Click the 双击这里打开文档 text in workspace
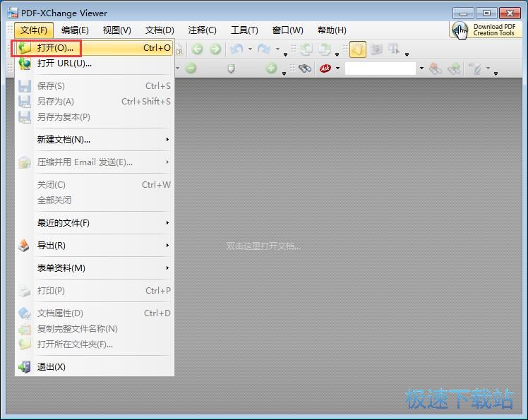 (263, 246)
